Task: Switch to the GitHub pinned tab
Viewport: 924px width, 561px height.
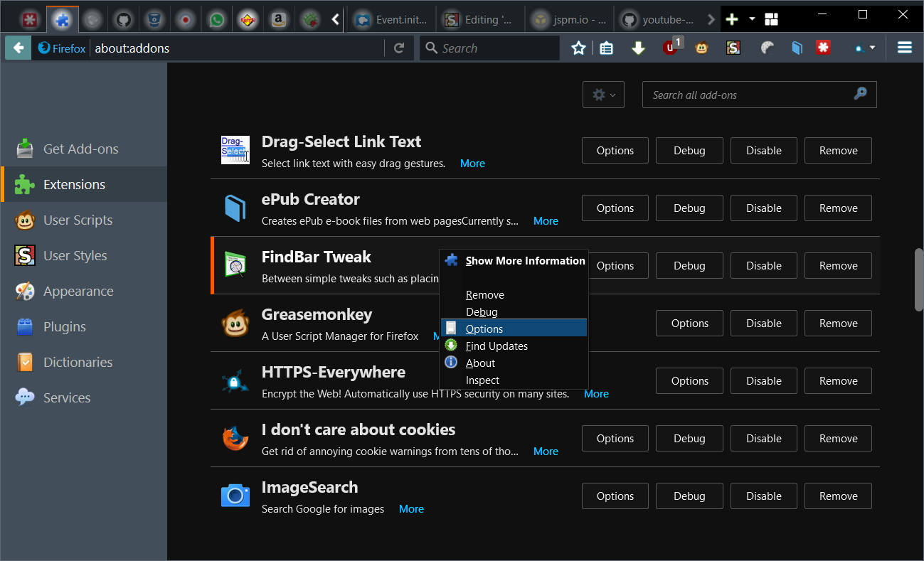Action: pos(123,20)
